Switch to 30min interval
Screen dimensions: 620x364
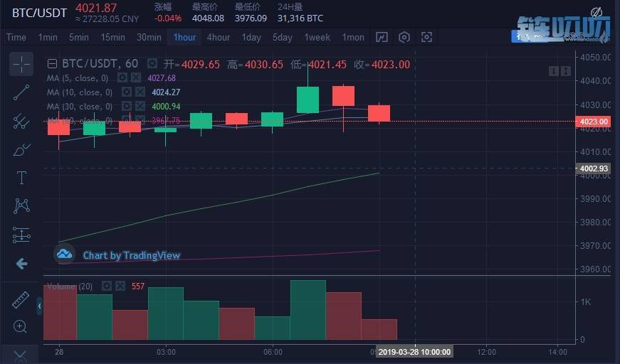click(x=149, y=37)
